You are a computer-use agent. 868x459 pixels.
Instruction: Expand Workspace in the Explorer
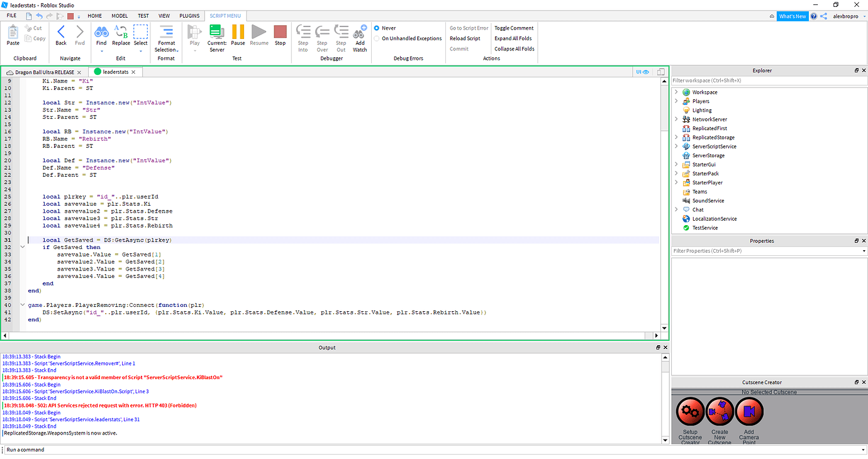pyautogui.click(x=676, y=92)
